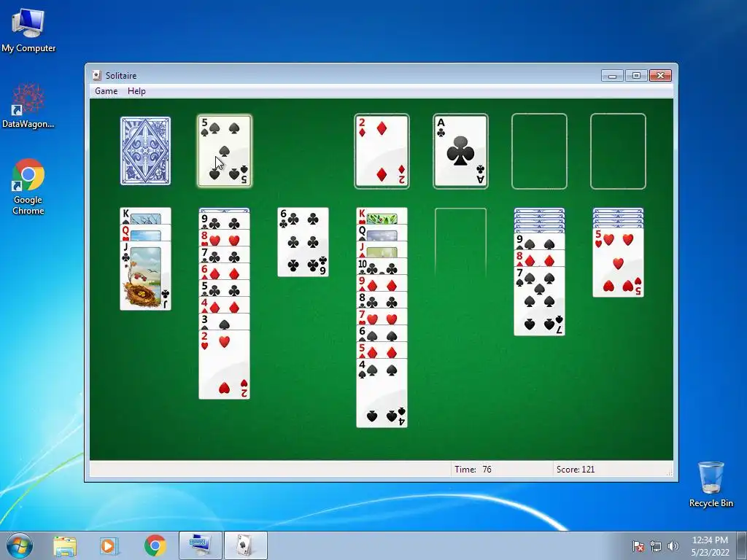The width and height of the screenshot is (747, 560).
Task: Select the King on the first column
Action: (145, 216)
